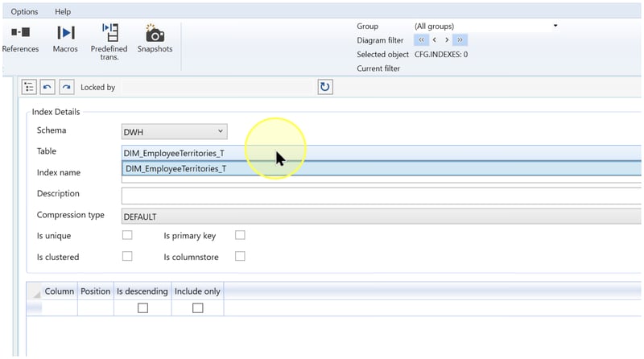The image size is (644, 359).
Task: Go to next diagram filter
Action: (x=447, y=39)
